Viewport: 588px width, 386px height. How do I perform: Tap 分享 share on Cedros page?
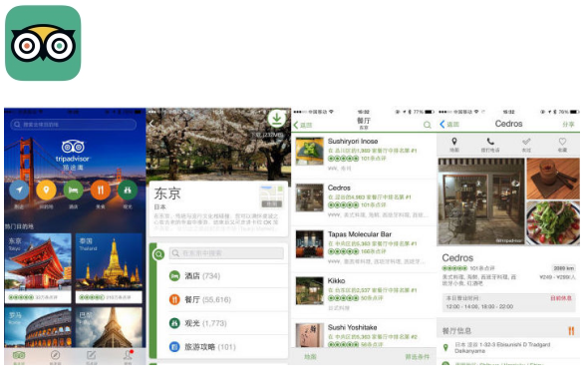pos(568,124)
